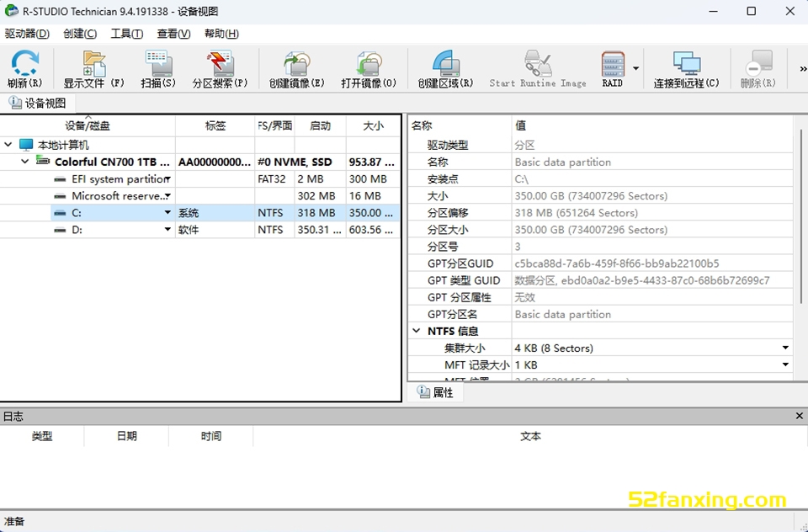The width and height of the screenshot is (808, 532).
Task: Collapse the NTFS 信息 section
Action: coord(417,331)
